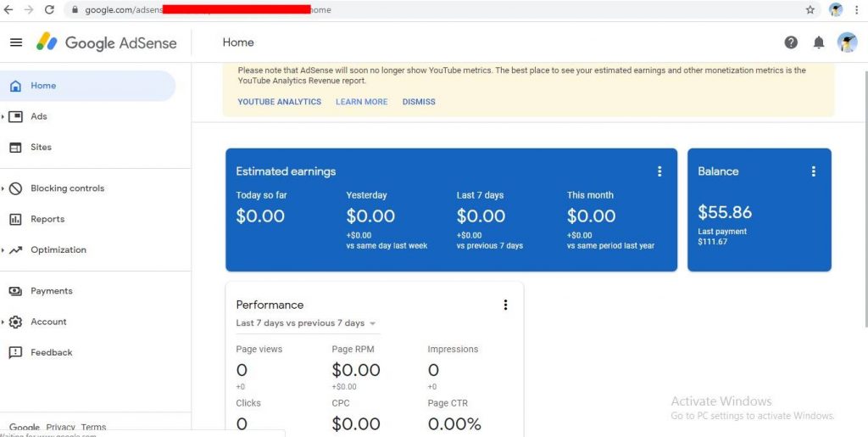
Task: Expand the Ads menu arrow
Action: click(x=3, y=116)
